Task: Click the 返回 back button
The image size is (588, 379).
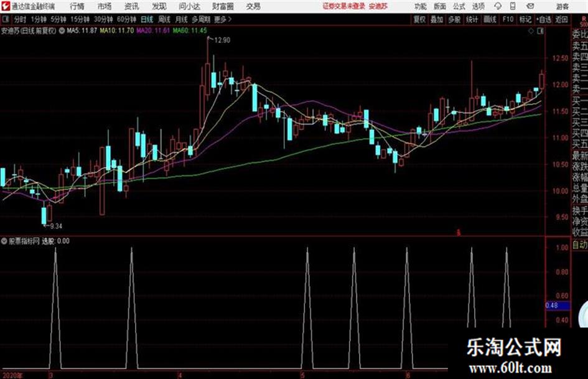Action: [561, 19]
